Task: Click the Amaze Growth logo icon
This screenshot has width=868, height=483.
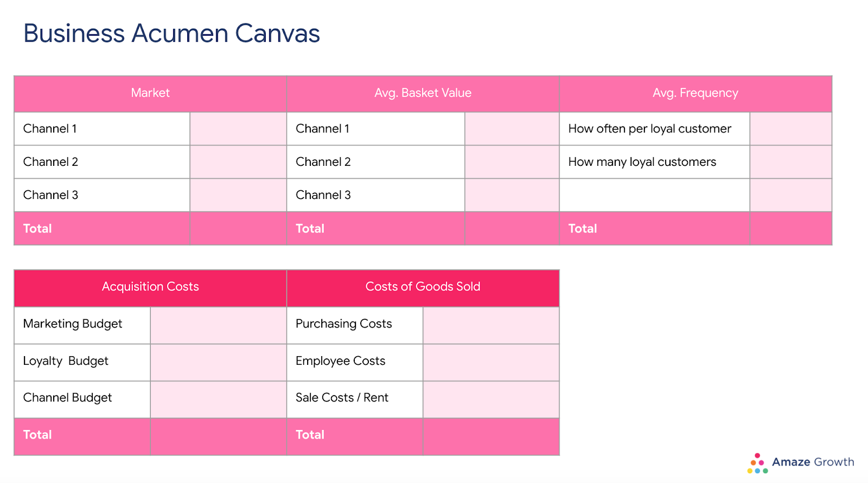Action: pos(757,463)
